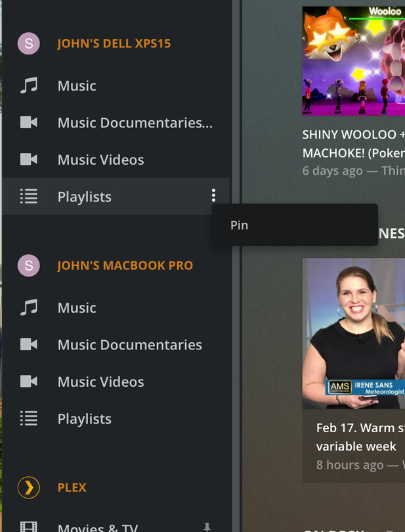Open truncated Music Documentaries... library on Dell XPS15
This screenshot has width=405, height=532.
tap(135, 122)
